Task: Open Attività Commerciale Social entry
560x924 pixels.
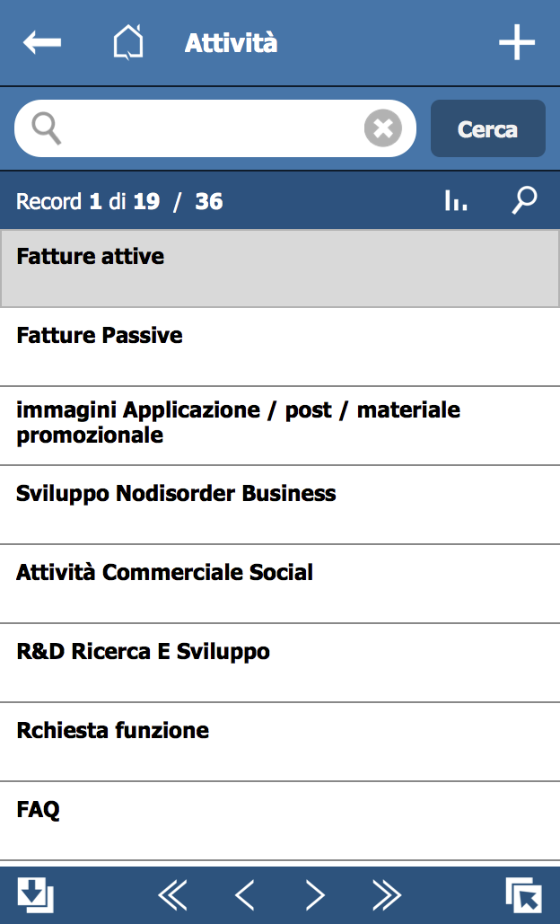Action: [280, 584]
